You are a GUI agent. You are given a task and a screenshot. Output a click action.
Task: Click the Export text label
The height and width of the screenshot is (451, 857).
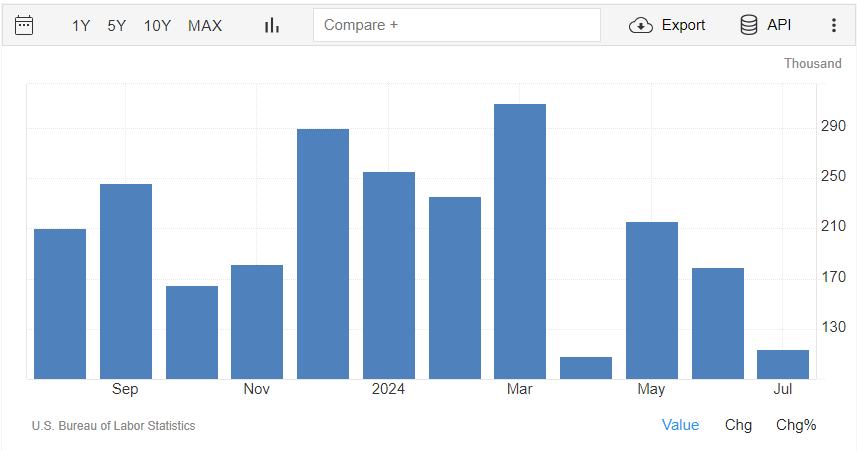(x=683, y=25)
